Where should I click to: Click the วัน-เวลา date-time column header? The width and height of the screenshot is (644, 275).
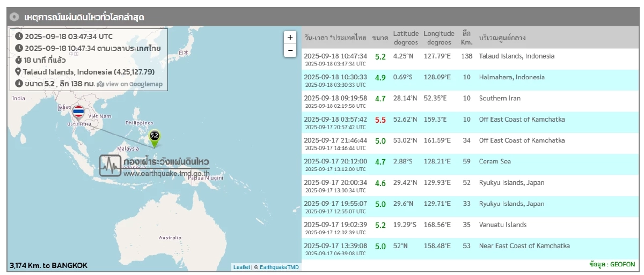point(335,38)
